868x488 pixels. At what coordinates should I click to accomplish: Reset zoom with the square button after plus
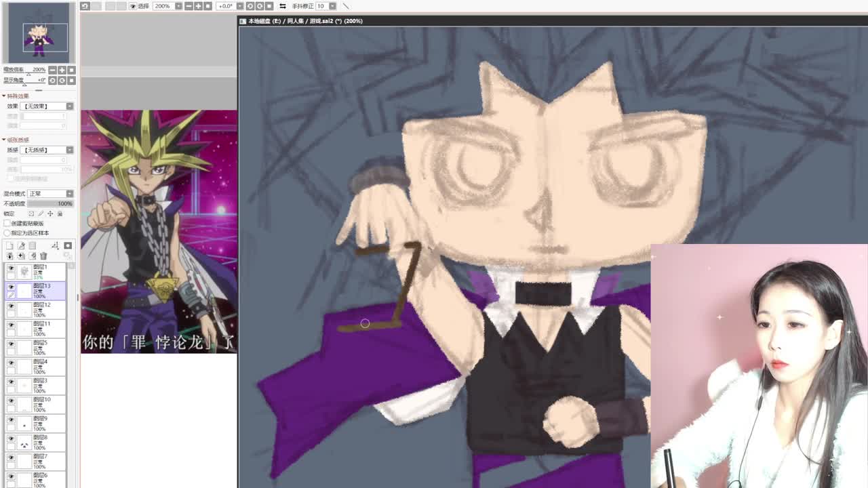point(208,6)
